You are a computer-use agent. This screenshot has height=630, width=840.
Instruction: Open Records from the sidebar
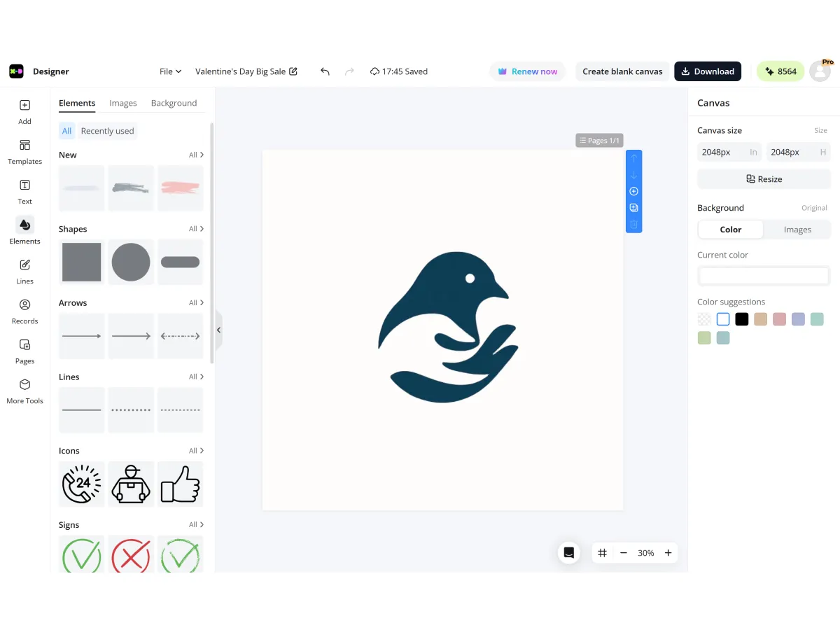point(24,311)
